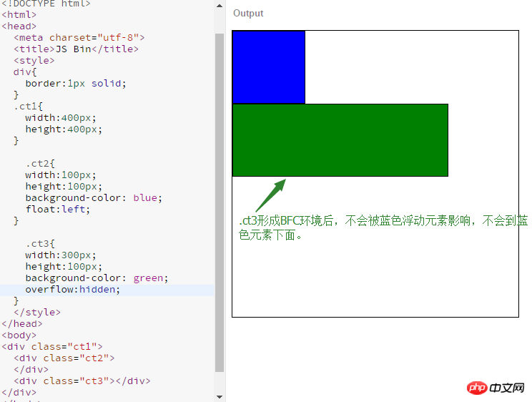The image size is (532, 402).
Task: Click the .ct3{ selector line
Action: pyautogui.click(x=40, y=244)
